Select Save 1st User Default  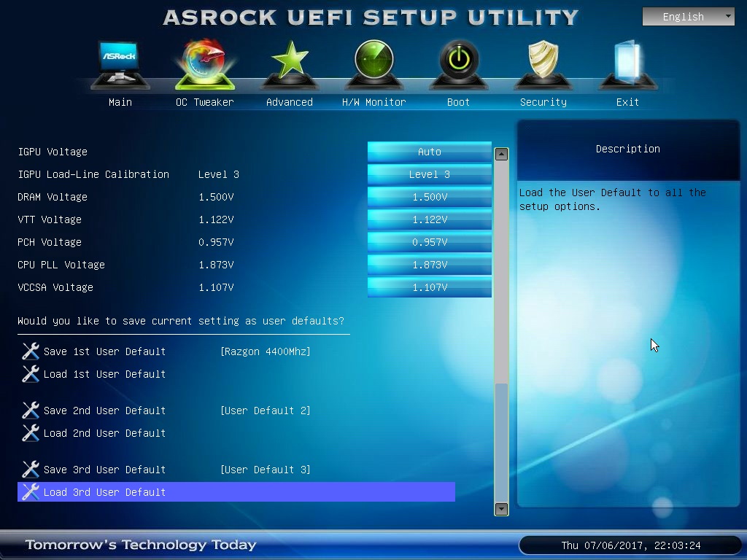pos(104,351)
